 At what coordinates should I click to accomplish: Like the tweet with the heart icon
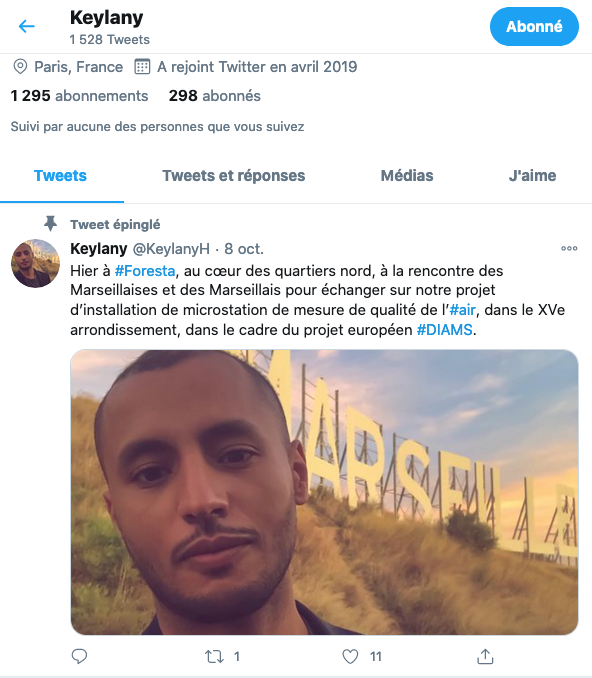coord(350,656)
